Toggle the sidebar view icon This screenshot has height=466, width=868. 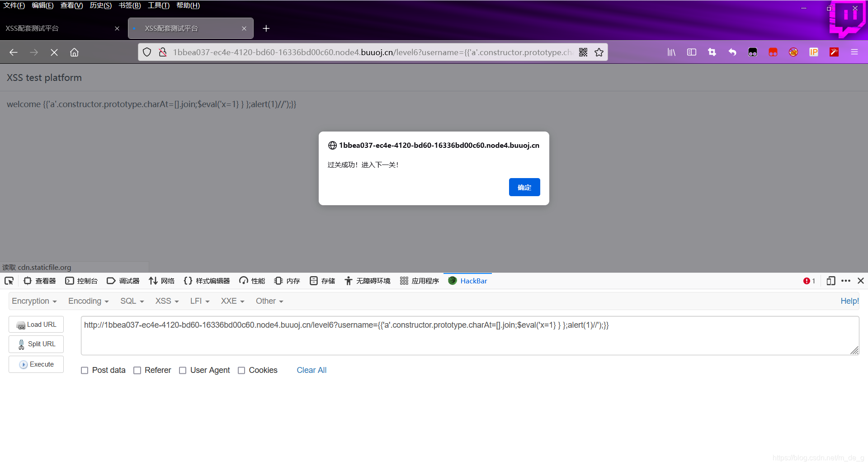(x=692, y=52)
